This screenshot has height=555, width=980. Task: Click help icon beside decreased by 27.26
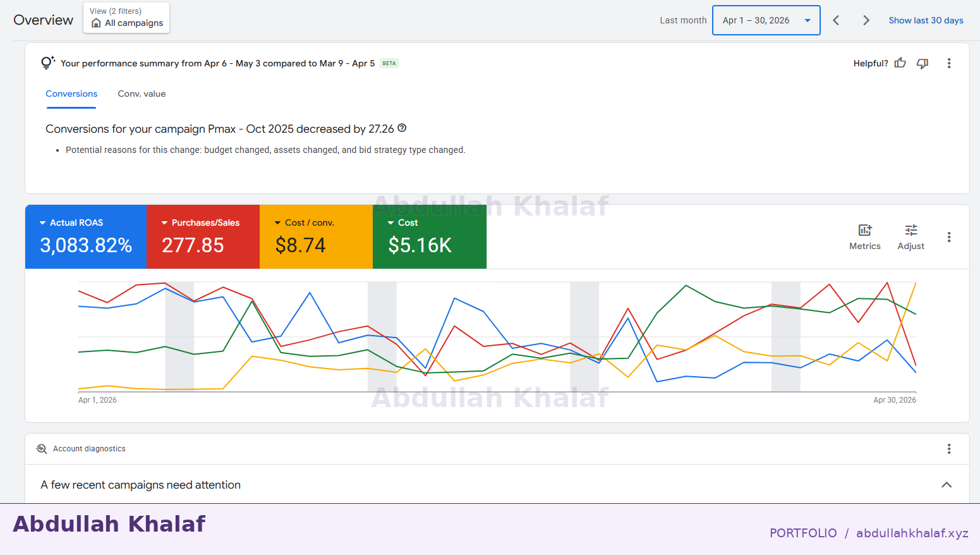(402, 128)
